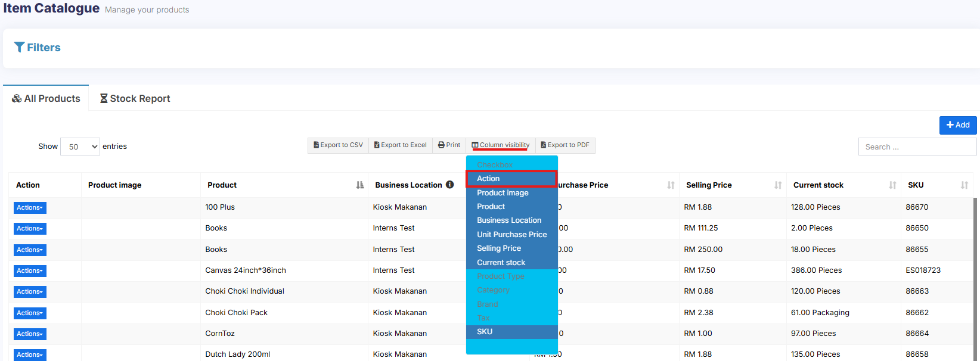The height and width of the screenshot is (361, 980).
Task: Export table using Export to CSV
Action: click(x=338, y=145)
